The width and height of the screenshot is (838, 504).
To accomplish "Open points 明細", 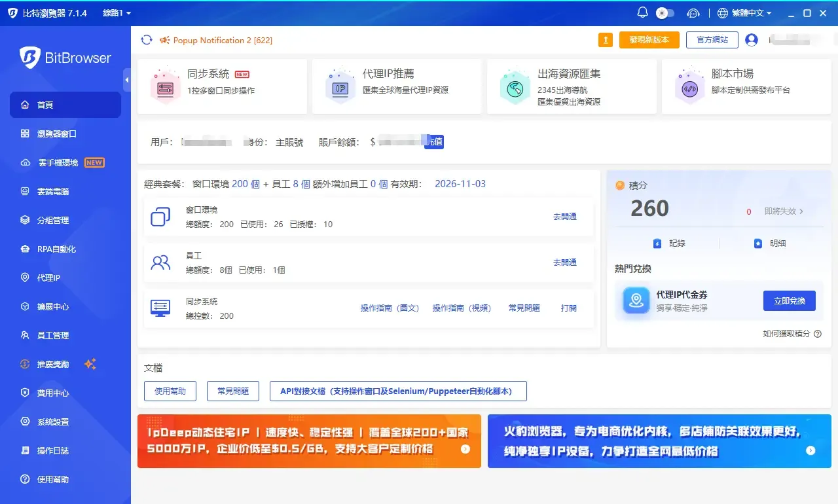I will point(770,243).
